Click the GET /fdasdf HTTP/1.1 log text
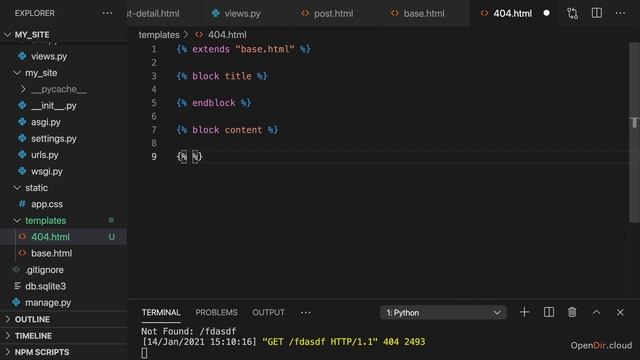 [x=320, y=342]
